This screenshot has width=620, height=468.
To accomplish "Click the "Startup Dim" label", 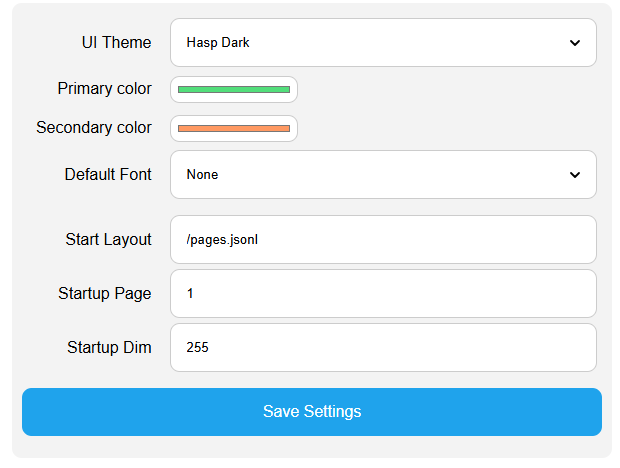I will click(109, 348).
